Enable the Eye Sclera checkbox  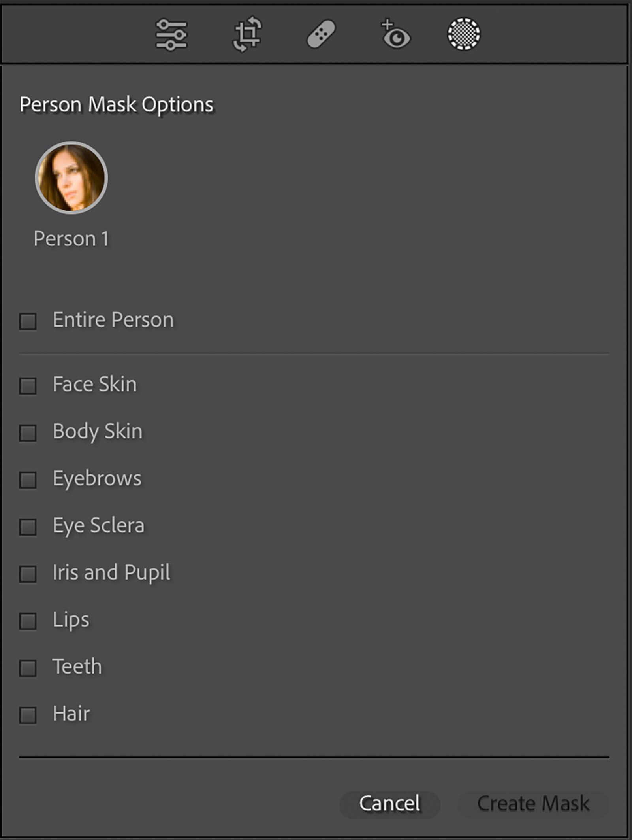[28, 527]
